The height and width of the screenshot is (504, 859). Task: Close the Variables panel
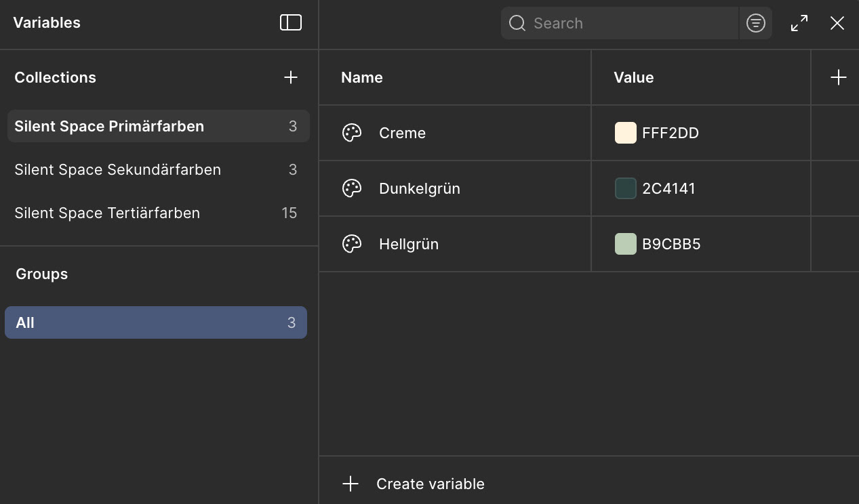click(837, 23)
